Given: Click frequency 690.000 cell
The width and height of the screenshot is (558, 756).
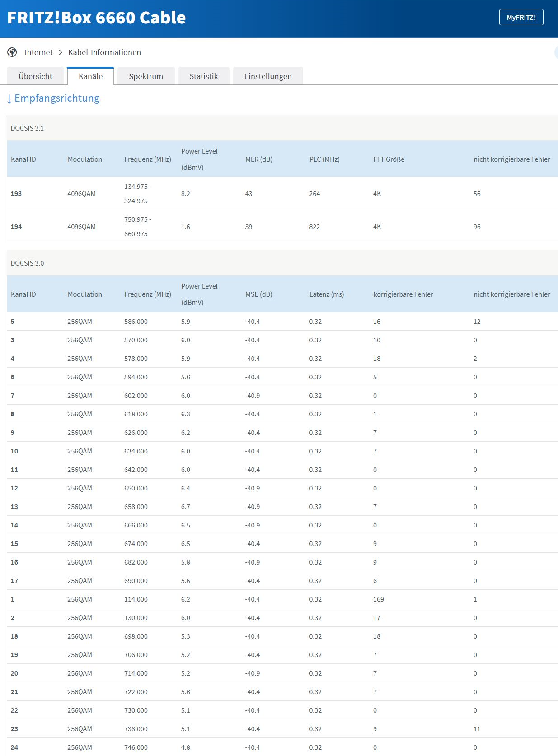Looking at the screenshot, I should (136, 581).
